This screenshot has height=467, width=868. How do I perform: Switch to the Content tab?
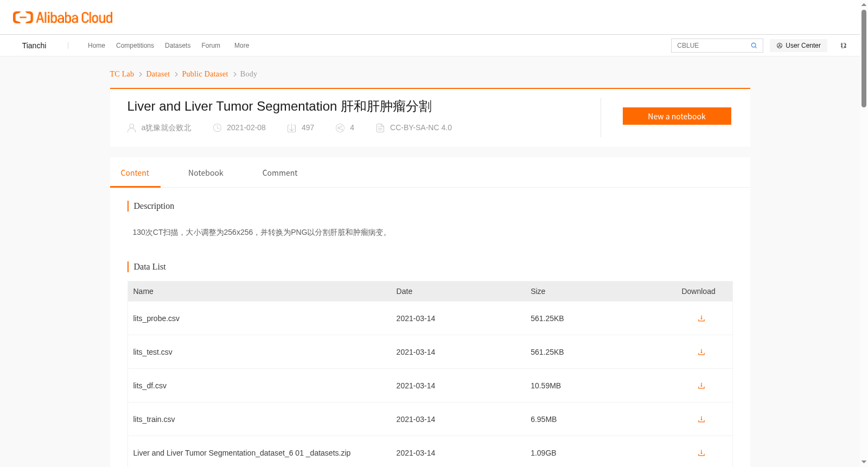tap(135, 173)
